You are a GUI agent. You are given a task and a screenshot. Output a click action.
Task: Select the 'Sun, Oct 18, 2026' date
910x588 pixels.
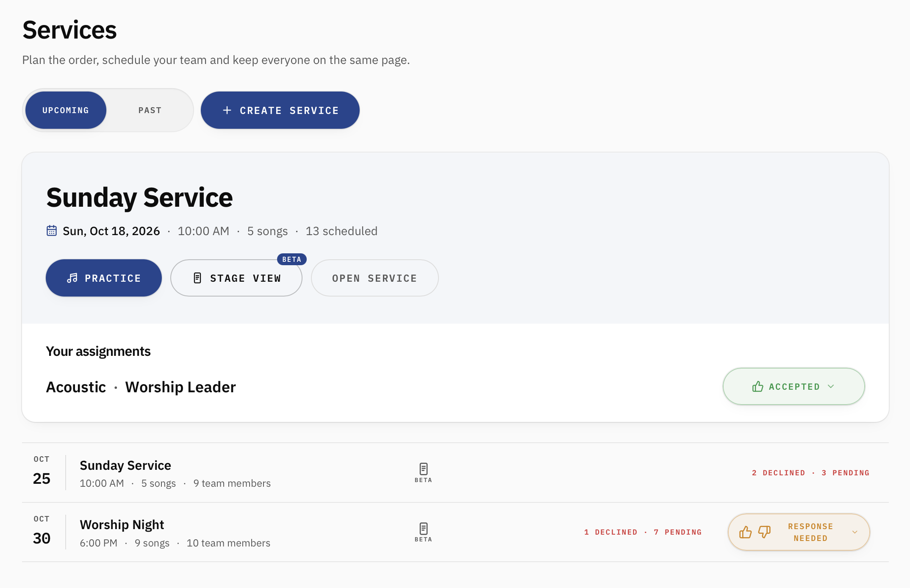point(111,231)
